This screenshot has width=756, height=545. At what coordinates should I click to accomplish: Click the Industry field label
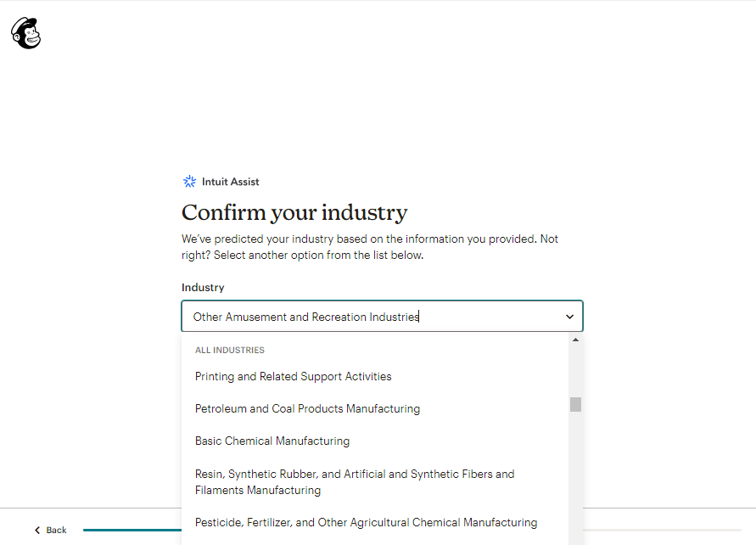[203, 288]
